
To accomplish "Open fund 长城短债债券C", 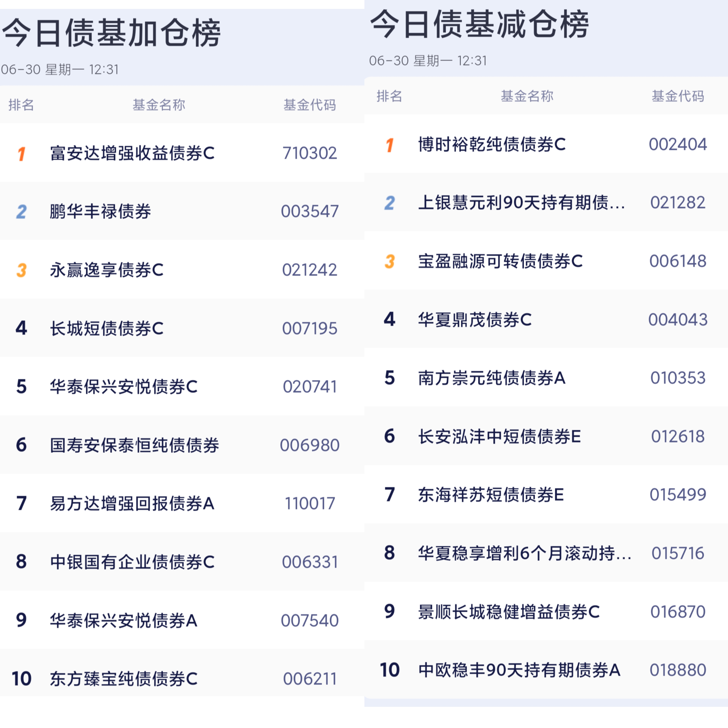I will 107,328.
